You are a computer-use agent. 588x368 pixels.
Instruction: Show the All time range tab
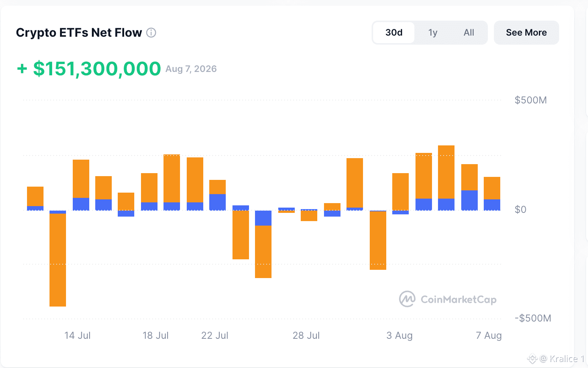(469, 33)
